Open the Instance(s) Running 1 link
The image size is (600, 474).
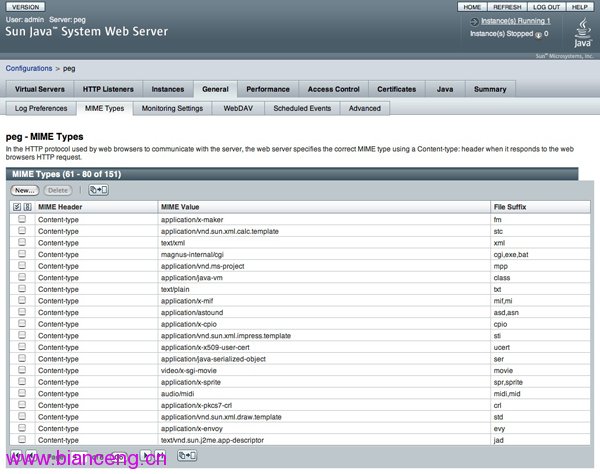515,21
